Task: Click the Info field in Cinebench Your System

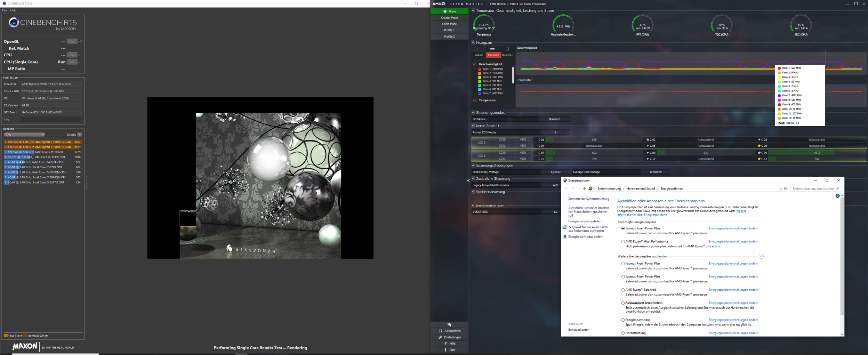Action: tap(51, 120)
